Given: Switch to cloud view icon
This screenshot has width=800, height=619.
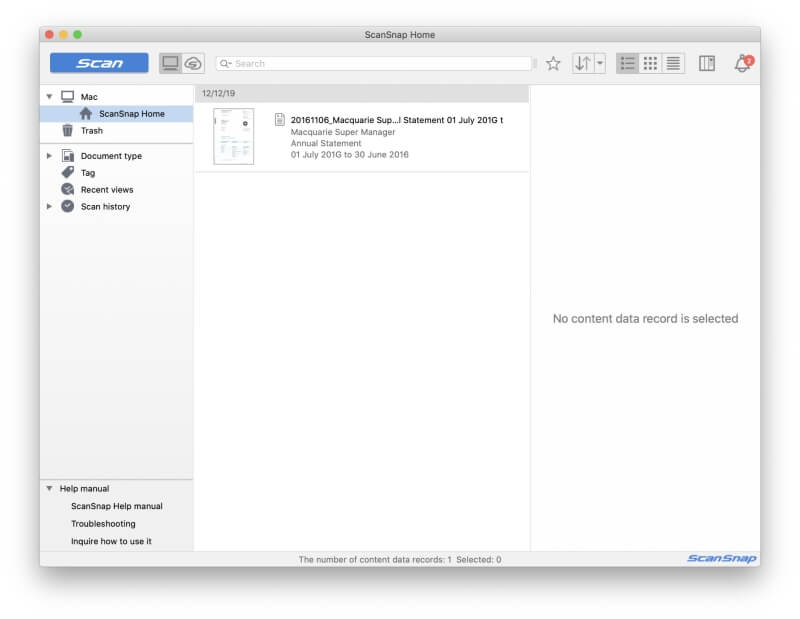Looking at the screenshot, I should tap(193, 63).
